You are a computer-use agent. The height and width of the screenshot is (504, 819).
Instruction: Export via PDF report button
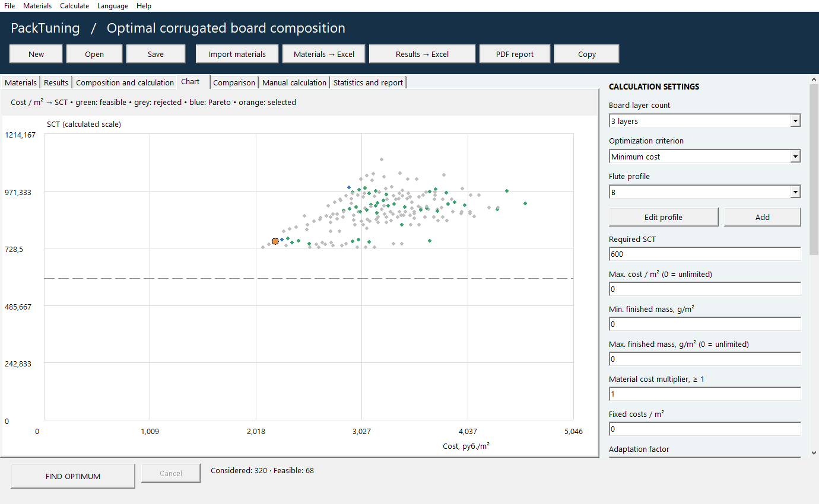pos(515,54)
